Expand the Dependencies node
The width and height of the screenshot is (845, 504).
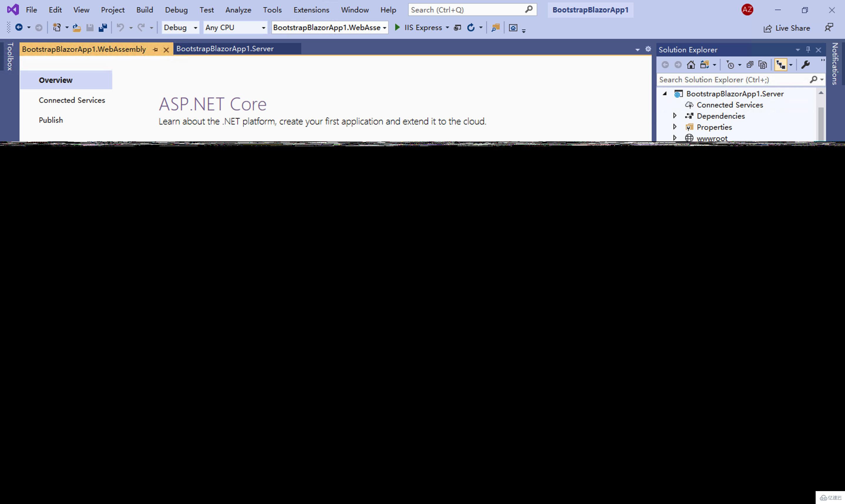click(x=675, y=116)
